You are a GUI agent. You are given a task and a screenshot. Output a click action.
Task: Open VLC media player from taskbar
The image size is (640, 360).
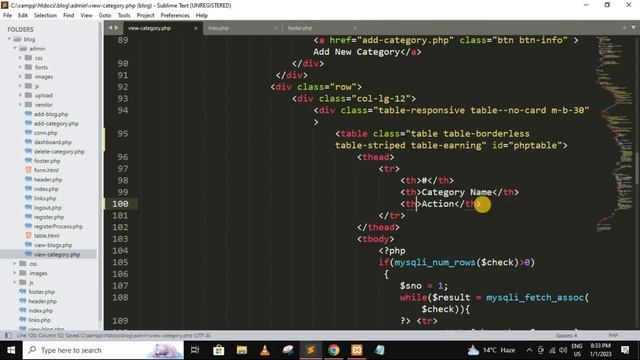click(x=265, y=350)
